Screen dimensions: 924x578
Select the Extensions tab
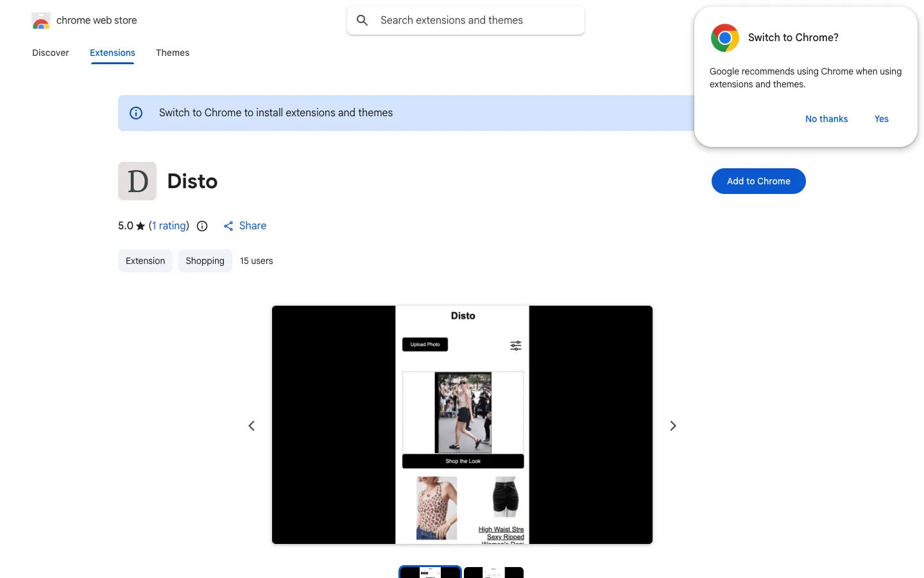pyautogui.click(x=112, y=53)
